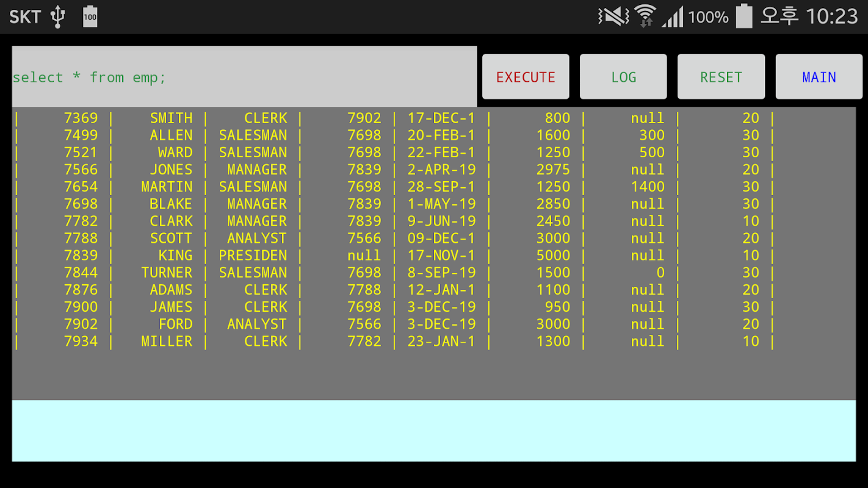Select employee number 7369
Image resolution: width=868 pixels, height=488 pixels.
pyautogui.click(x=81, y=118)
